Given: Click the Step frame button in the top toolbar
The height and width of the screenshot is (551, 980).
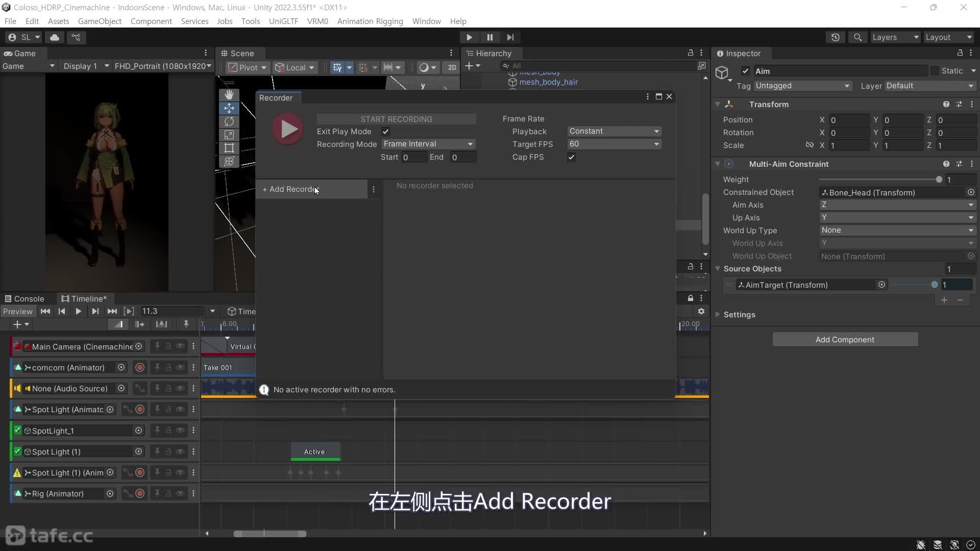Looking at the screenshot, I should (510, 37).
